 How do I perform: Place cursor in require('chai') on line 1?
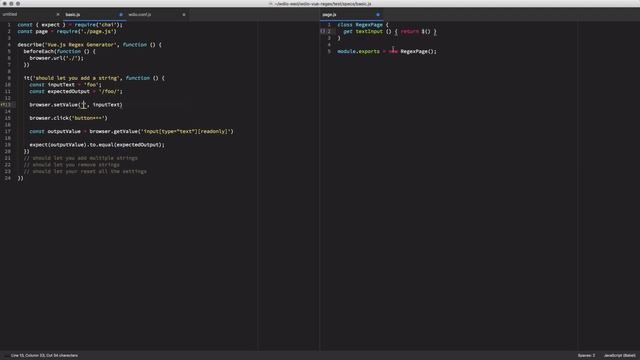pyautogui.click(x=98, y=24)
